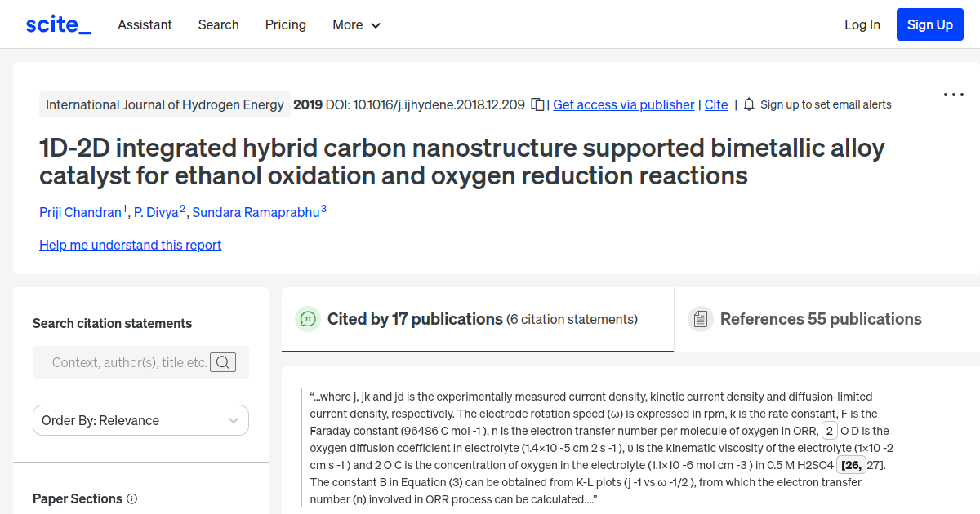Open Get access via publisher link
Image resolution: width=980 pixels, height=514 pixels.
pyautogui.click(x=623, y=104)
